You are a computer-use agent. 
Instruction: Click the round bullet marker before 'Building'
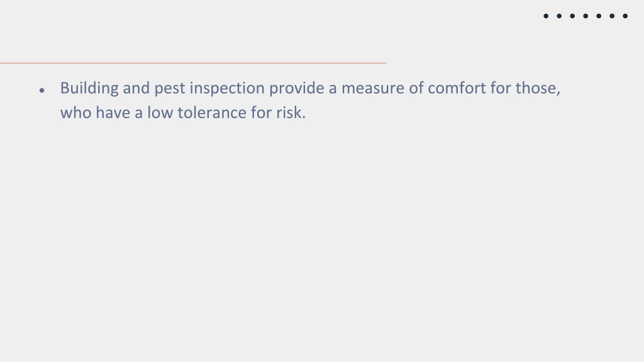coord(42,90)
